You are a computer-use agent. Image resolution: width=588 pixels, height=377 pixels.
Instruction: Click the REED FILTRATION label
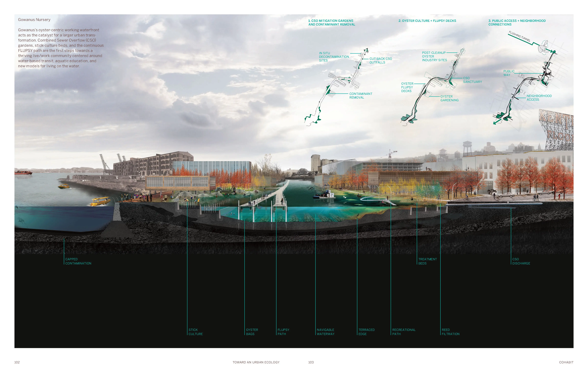(x=450, y=332)
